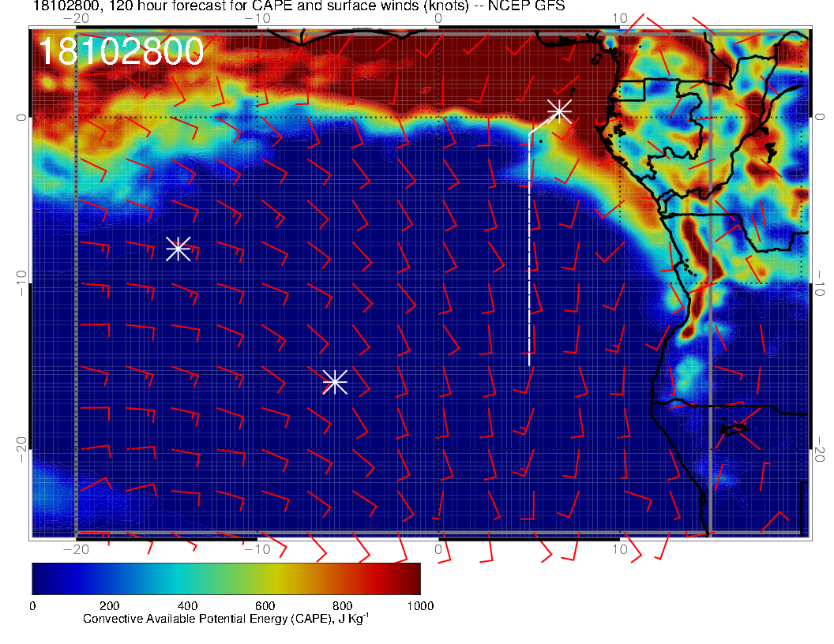This screenshot has width=834, height=644.
Task: Click the right axis latitude label −20
Action: [x=819, y=449]
